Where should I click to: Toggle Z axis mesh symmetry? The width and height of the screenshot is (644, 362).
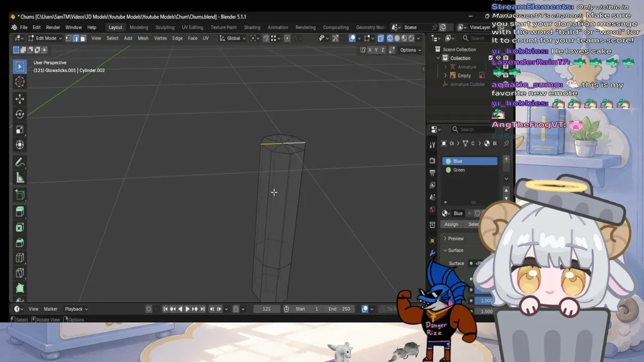383,50
